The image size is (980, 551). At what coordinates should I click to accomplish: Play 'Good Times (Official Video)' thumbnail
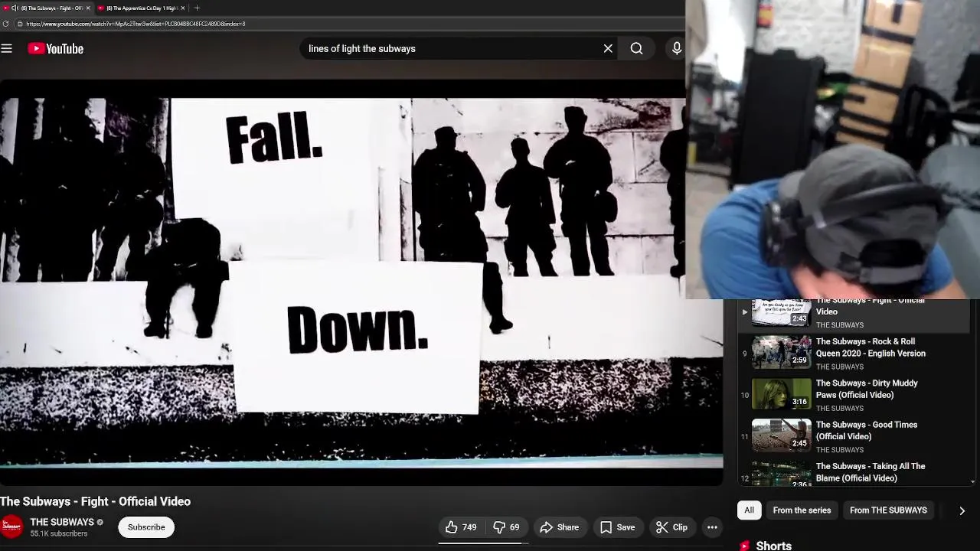pyautogui.click(x=781, y=435)
